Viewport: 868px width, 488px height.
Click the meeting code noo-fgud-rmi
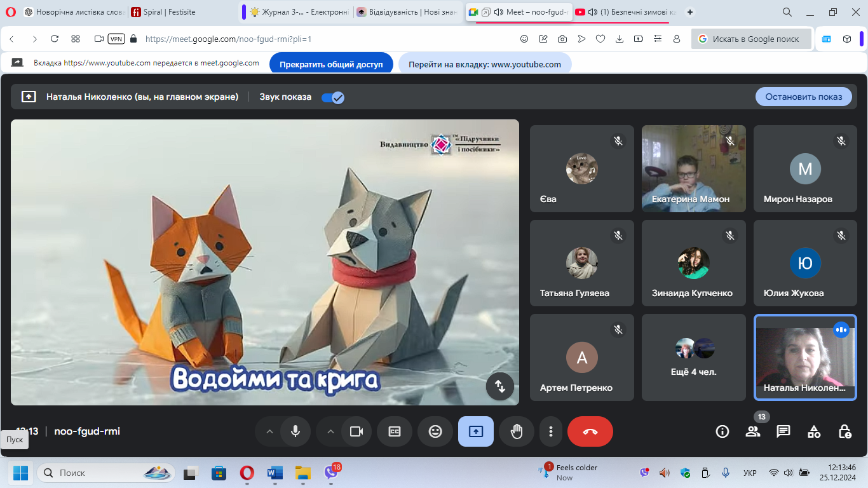pyautogui.click(x=87, y=431)
